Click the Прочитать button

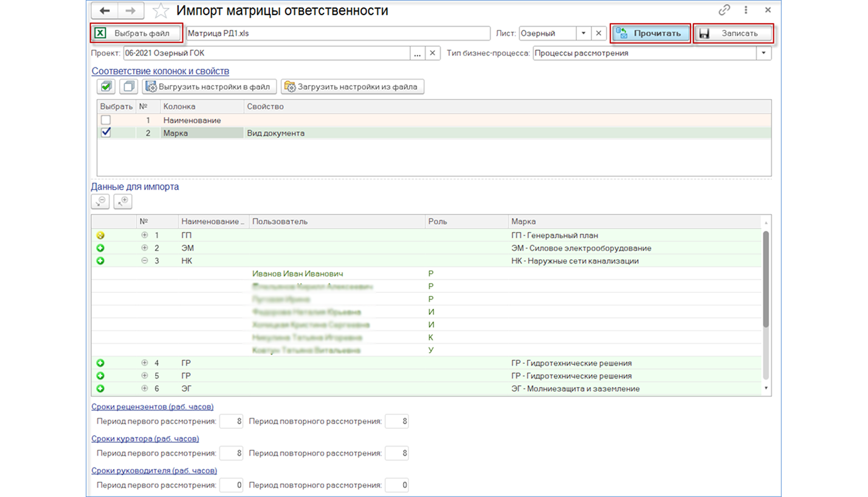(650, 33)
